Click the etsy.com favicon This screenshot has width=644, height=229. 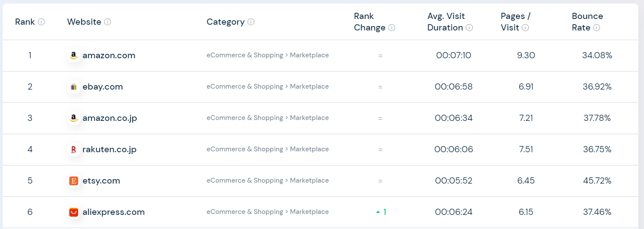coord(74,181)
